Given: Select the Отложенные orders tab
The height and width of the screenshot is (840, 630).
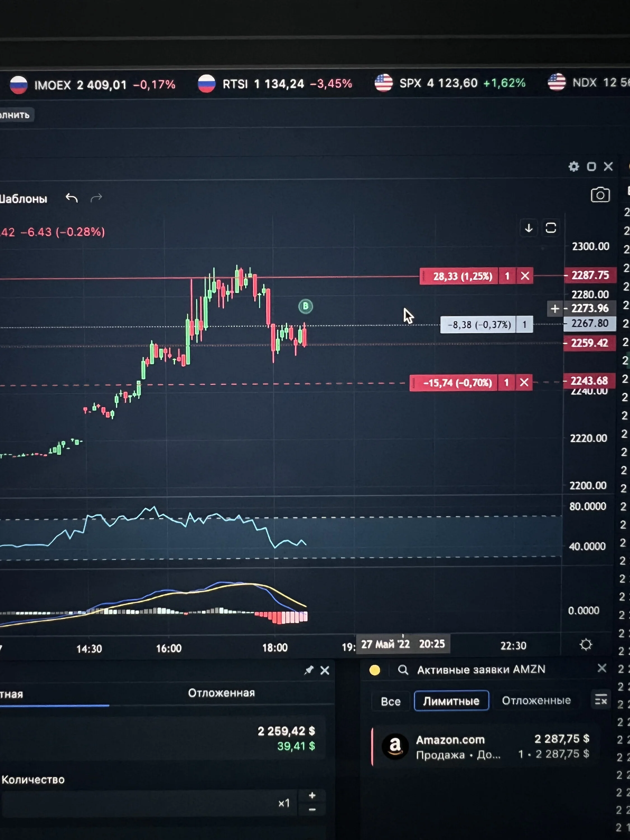Looking at the screenshot, I should point(536,700).
